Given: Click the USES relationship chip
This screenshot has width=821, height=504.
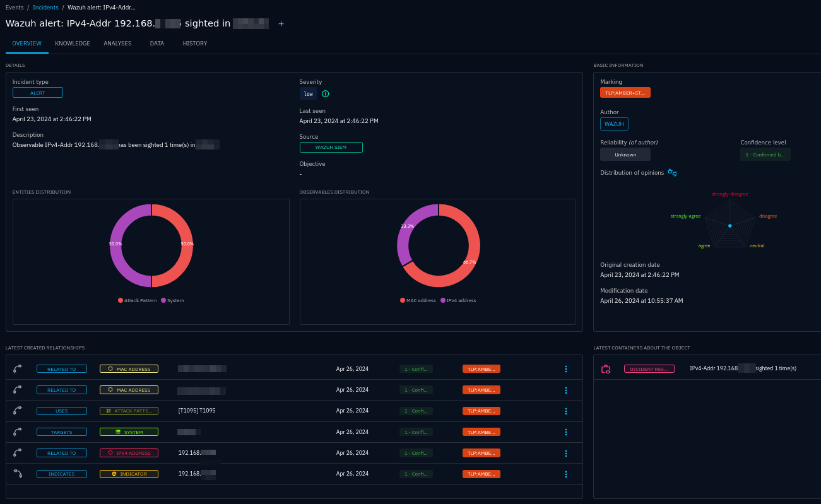Looking at the screenshot, I should coord(62,411).
